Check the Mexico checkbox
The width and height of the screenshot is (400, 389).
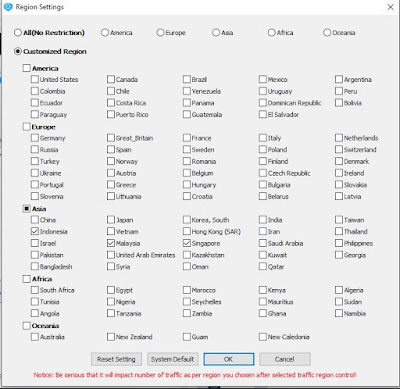(263, 79)
